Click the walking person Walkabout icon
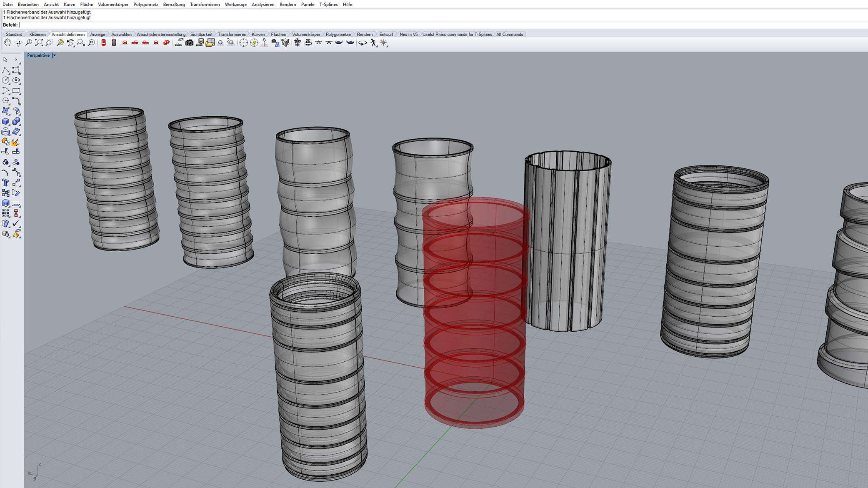This screenshot has height=488, width=868. 373,43
